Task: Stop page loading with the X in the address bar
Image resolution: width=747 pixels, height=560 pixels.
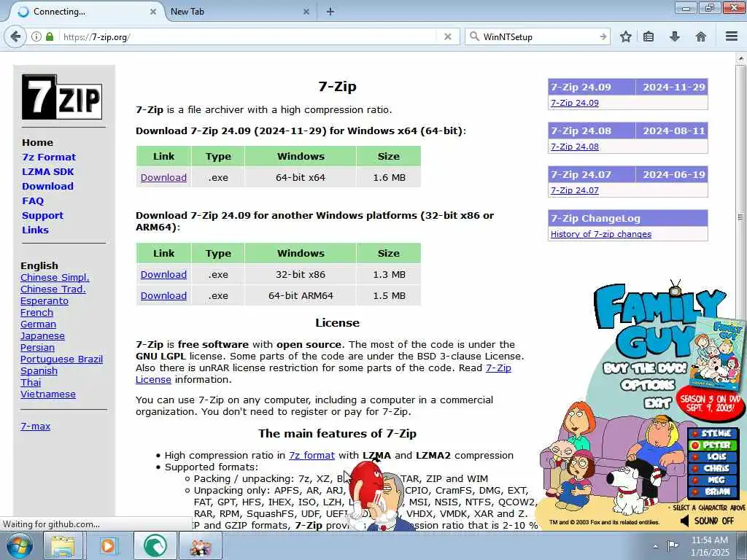Action: (447, 36)
